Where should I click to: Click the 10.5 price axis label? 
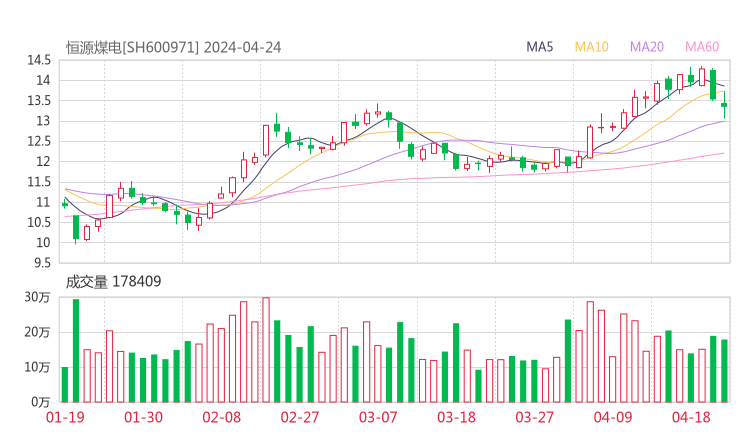39,222
